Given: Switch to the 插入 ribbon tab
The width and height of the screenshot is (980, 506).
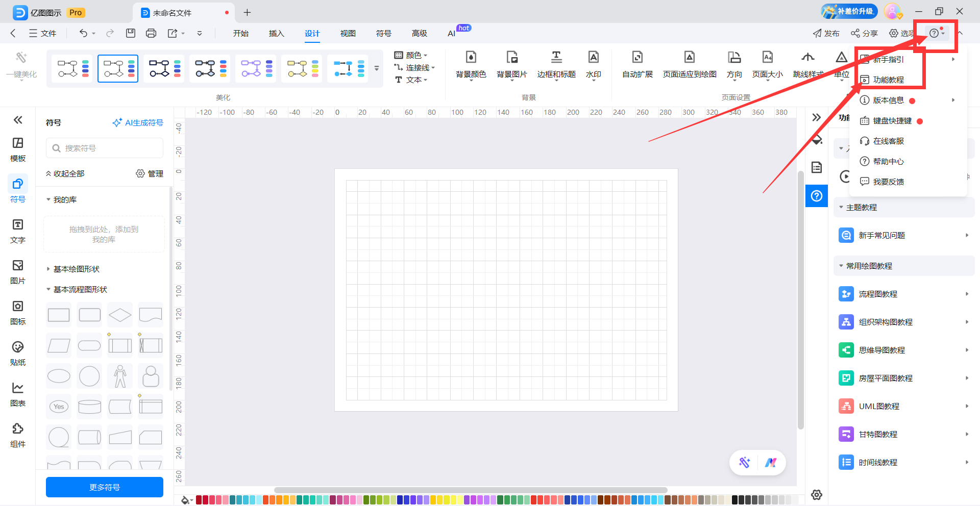Looking at the screenshot, I should click(277, 33).
